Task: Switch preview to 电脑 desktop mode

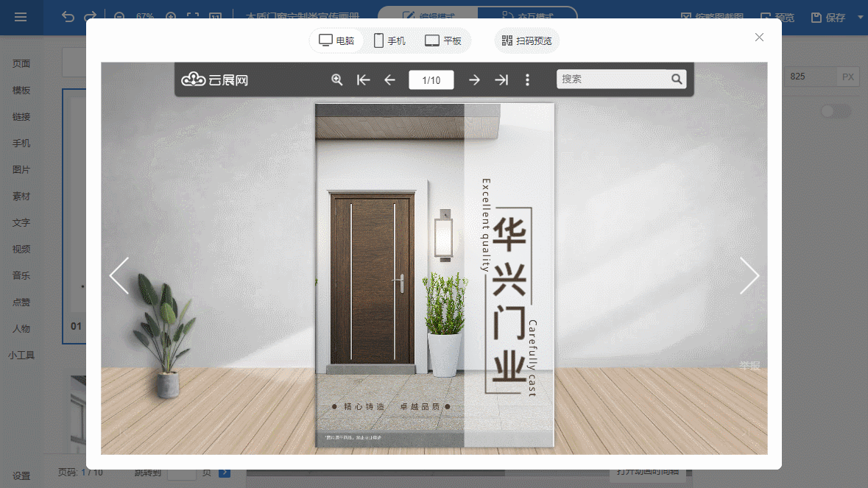Action: pos(336,40)
